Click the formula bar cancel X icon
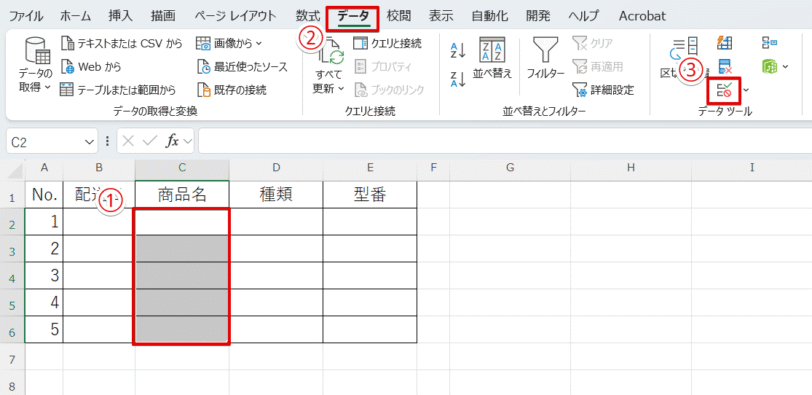This screenshot has width=812, height=395. [129, 142]
